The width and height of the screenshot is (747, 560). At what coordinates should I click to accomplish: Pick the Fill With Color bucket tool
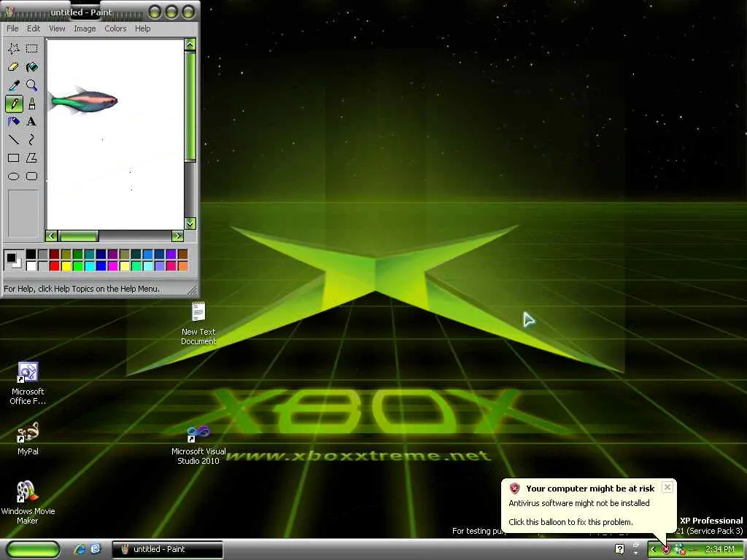tap(31, 66)
